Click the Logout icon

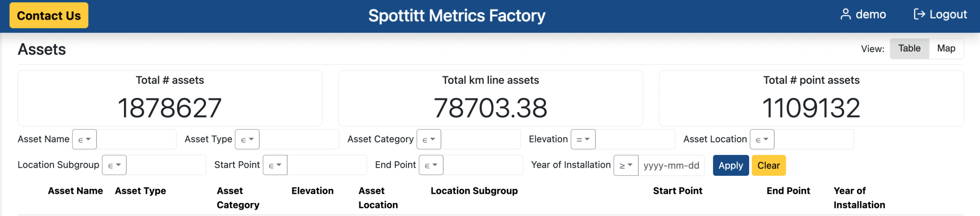(919, 15)
